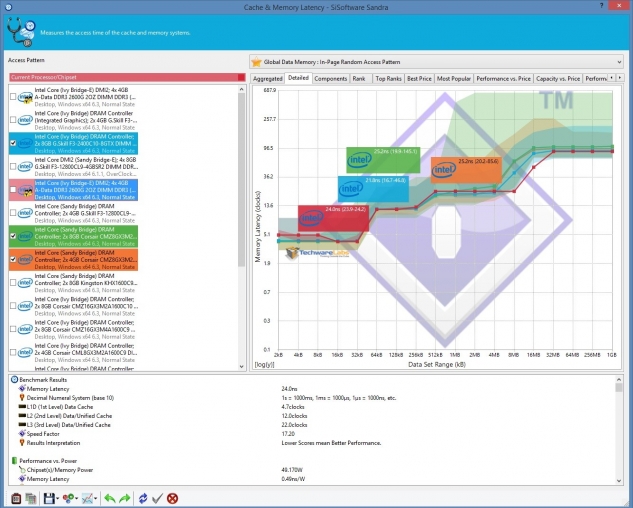Viewport: 633px width, 508px height.
Task: Check the Sandy Bridge 2x 4GB G.Skill entry
Action: 13,213
